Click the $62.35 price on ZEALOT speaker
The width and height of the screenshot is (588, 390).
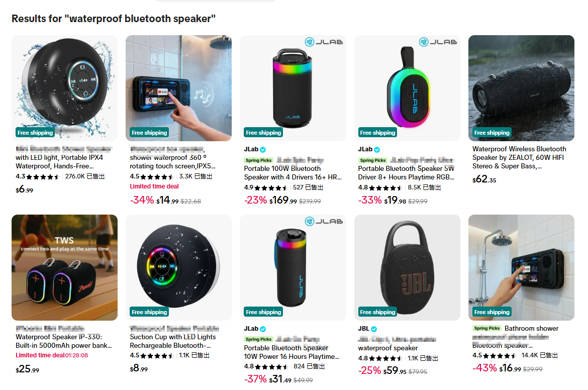pos(484,179)
